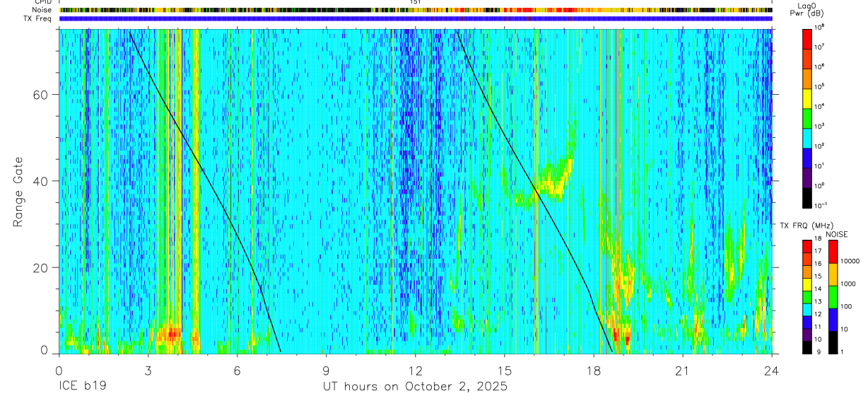This screenshot has width=868, height=401.
Task: Click the orange segment of NOISE colorbar
Action: coord(833,274)
